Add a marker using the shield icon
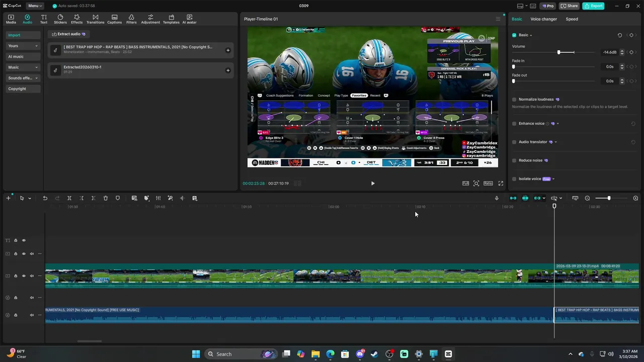The width and height of the screenshot is (644, 362). [118, 198]
